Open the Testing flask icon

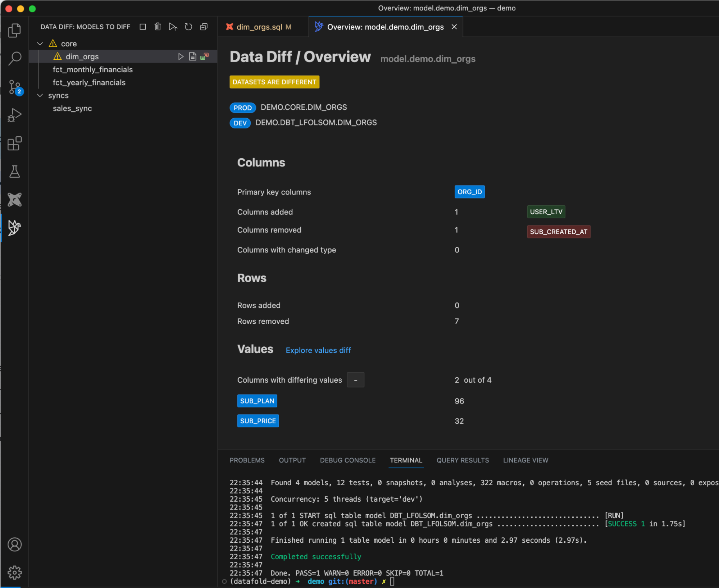click(14, 172)
